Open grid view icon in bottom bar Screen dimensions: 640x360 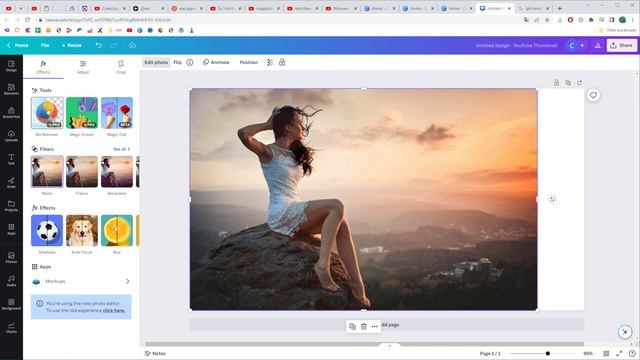pyautogui.click(x=607, y=353)
